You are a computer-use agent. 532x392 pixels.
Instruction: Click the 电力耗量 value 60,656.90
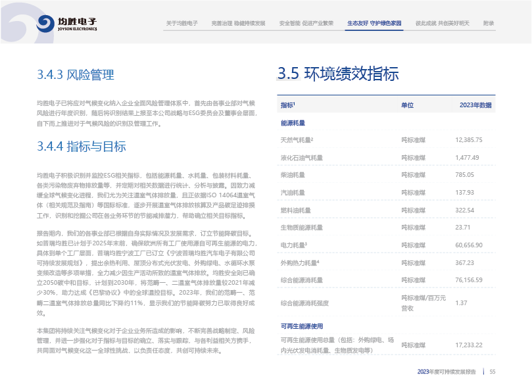[x=469, y=245]
